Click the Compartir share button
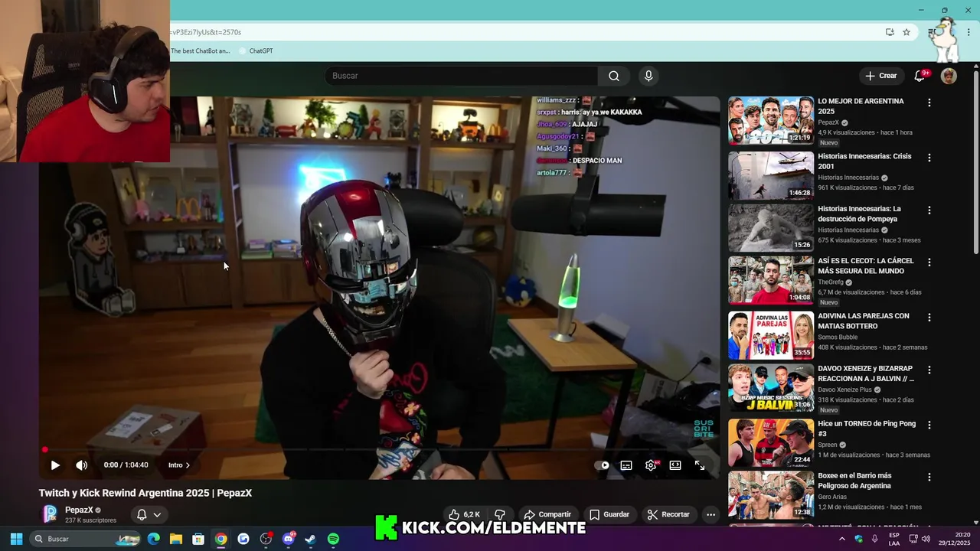Viewport: 980px width, 551px height. (547, 514)
